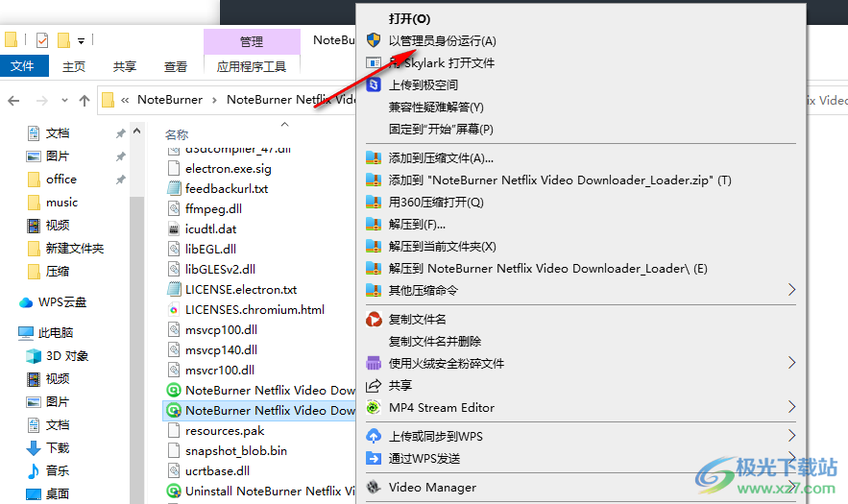
Task: Click the selected NoteBurner app icon in file list
Action: 174,411
